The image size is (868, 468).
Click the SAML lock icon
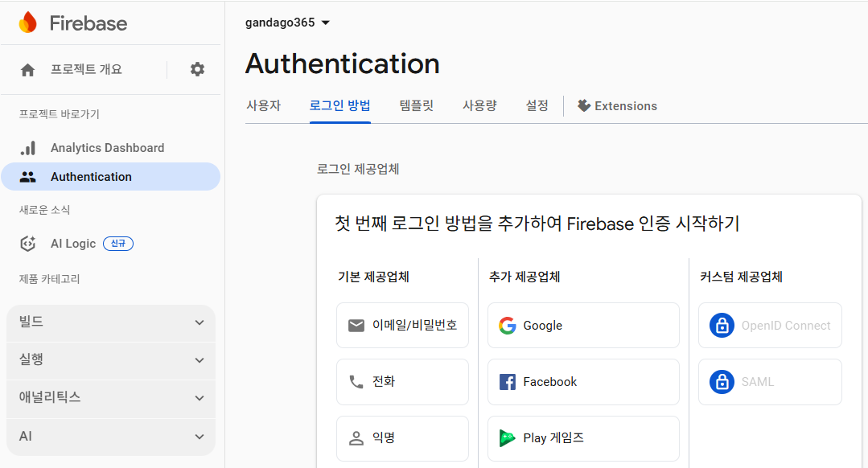722,382
